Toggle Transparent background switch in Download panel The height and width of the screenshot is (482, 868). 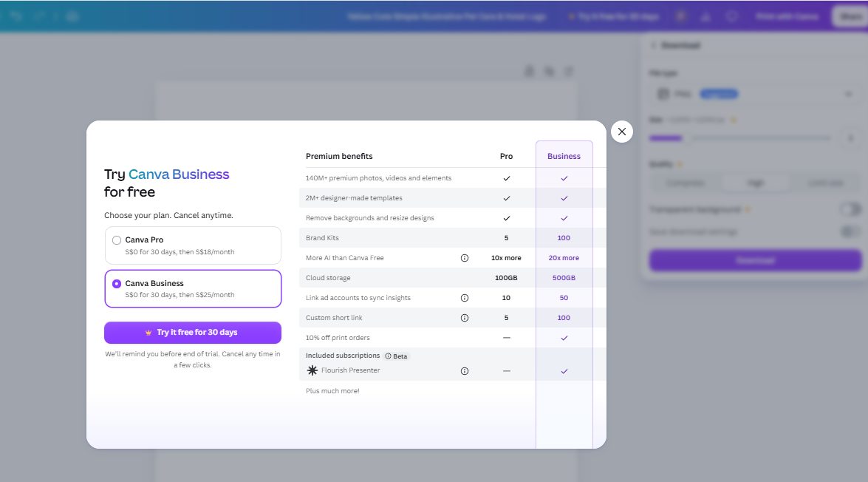pyautogui.click(x=850, y=209)
